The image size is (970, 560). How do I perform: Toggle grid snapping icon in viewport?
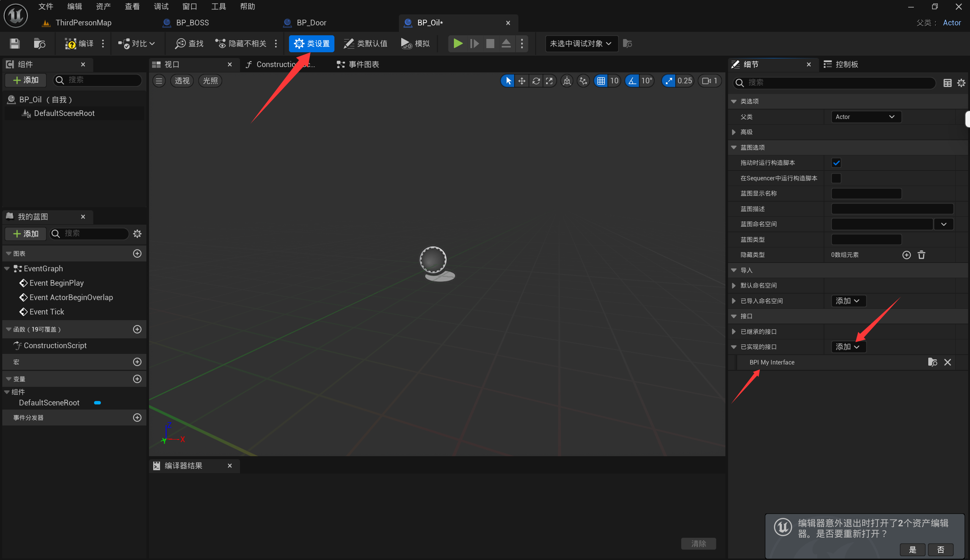(601, 81)
